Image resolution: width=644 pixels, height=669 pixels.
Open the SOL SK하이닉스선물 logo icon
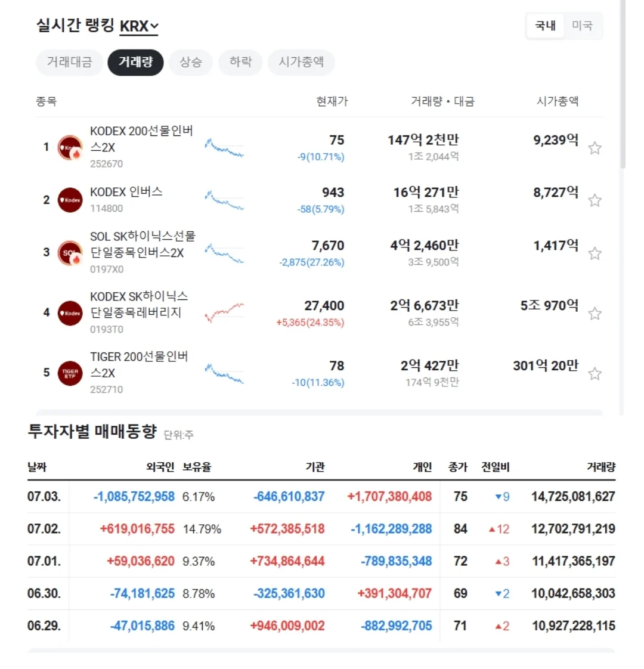tap(70, 253)
